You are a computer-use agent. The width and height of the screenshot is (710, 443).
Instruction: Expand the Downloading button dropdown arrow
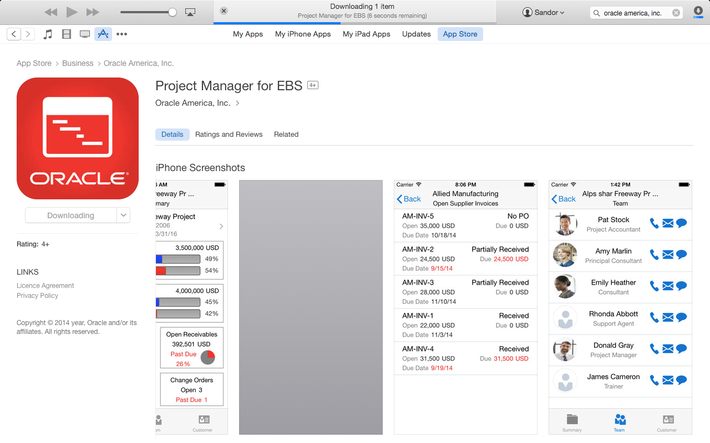pos(124,216)
